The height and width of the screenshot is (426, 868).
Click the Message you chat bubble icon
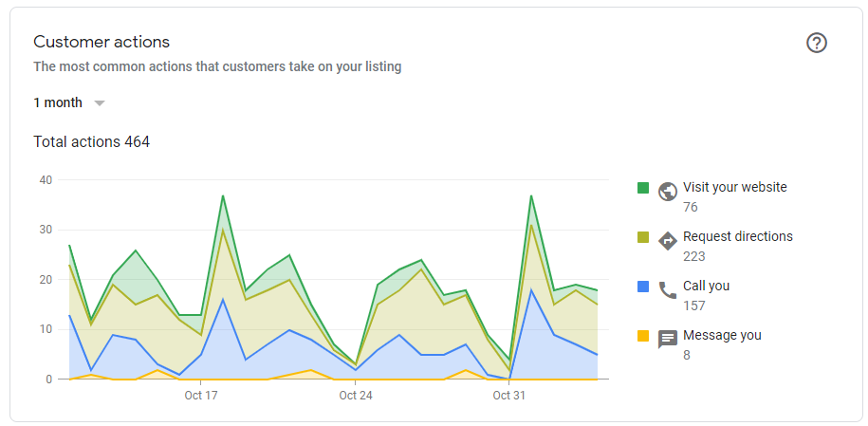[x=668, y=339]
